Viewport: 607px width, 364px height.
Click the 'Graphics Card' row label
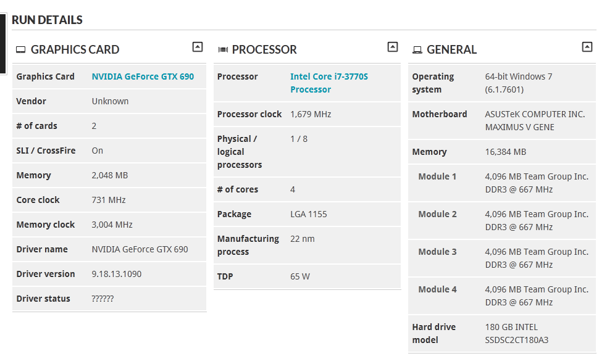(x=45, y=77)
